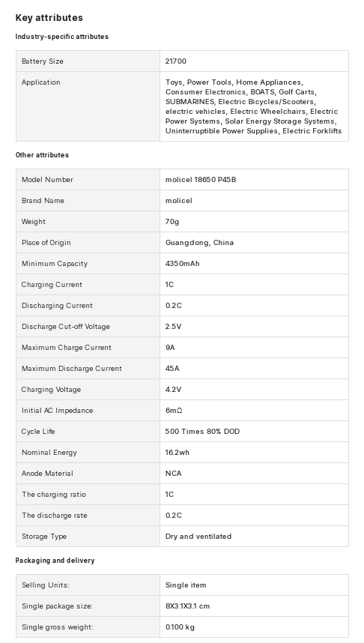Click the Nominal Energy value 16.2wh

pos(178,453)
